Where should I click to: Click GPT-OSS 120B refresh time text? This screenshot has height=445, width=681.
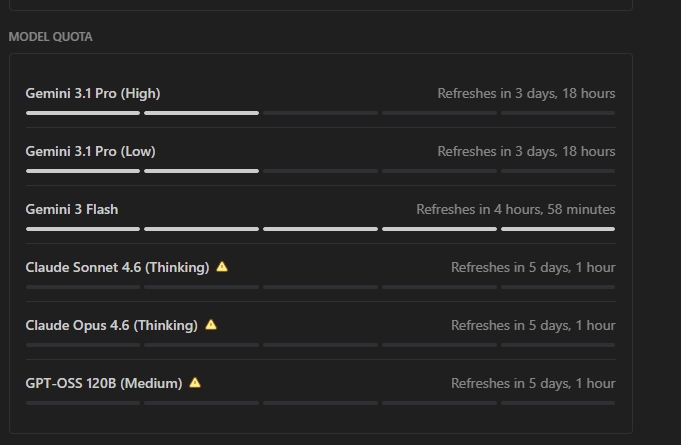coord(533,383)
